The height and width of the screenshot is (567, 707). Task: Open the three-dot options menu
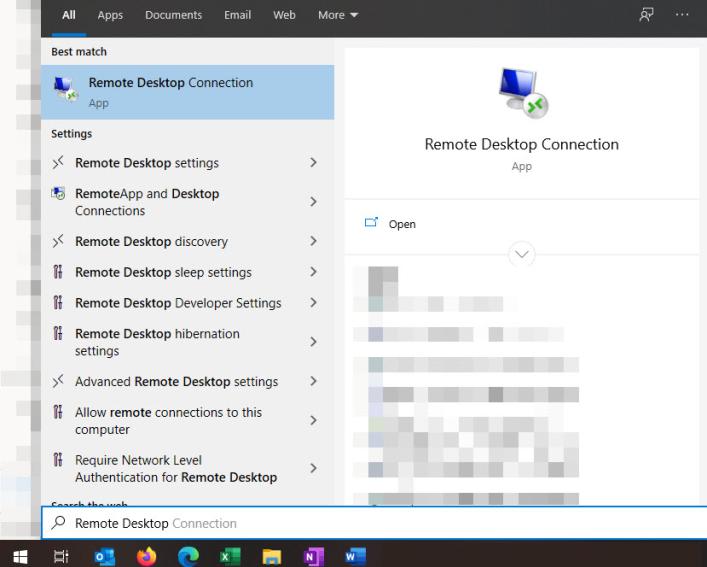click(682, 15)
